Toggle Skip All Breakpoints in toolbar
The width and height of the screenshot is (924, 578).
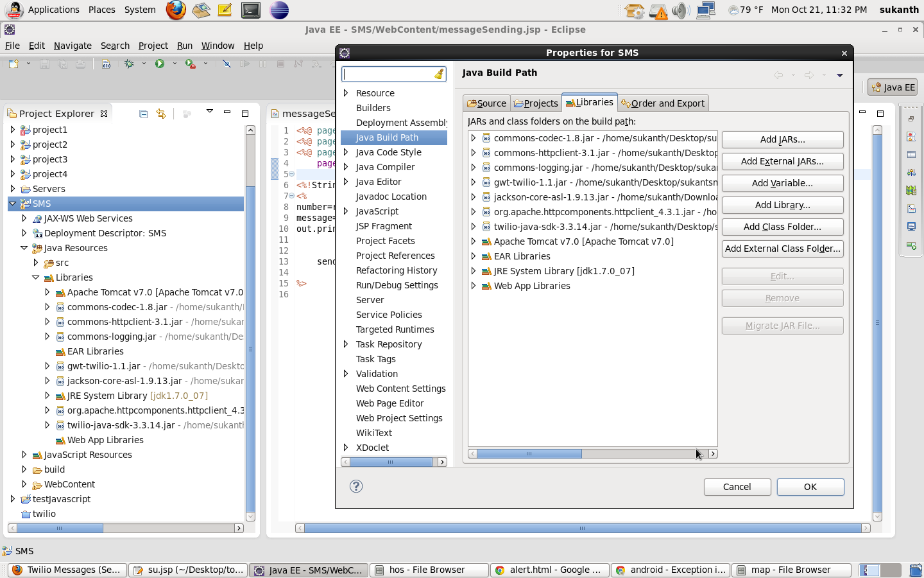(227, 64)
